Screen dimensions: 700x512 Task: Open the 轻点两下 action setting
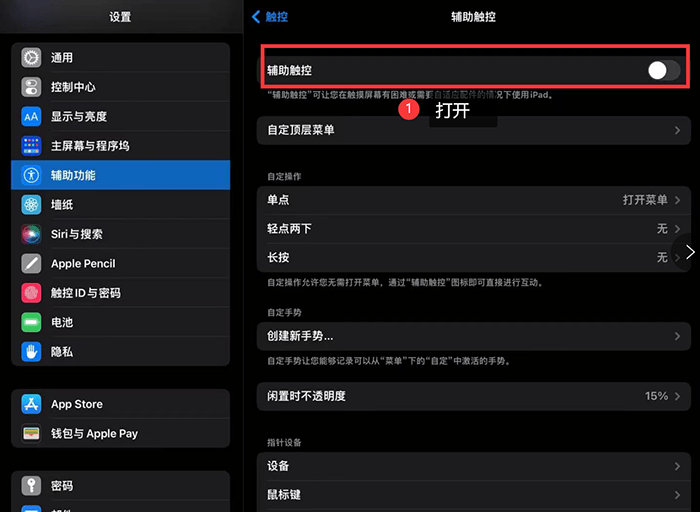470,229
